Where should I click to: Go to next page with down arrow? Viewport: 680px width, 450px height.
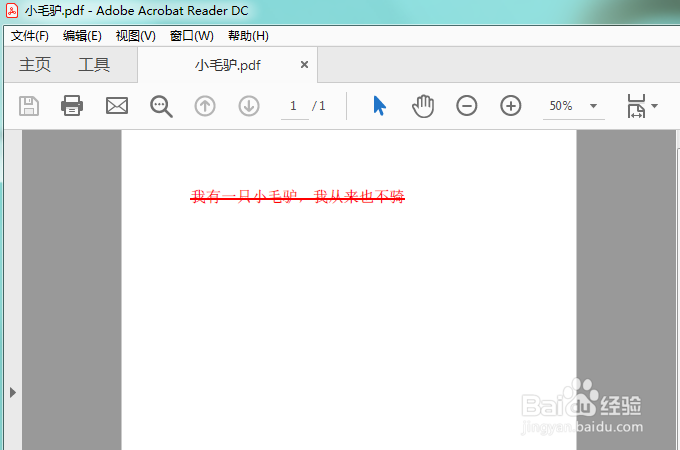click(x=249, y=106)
